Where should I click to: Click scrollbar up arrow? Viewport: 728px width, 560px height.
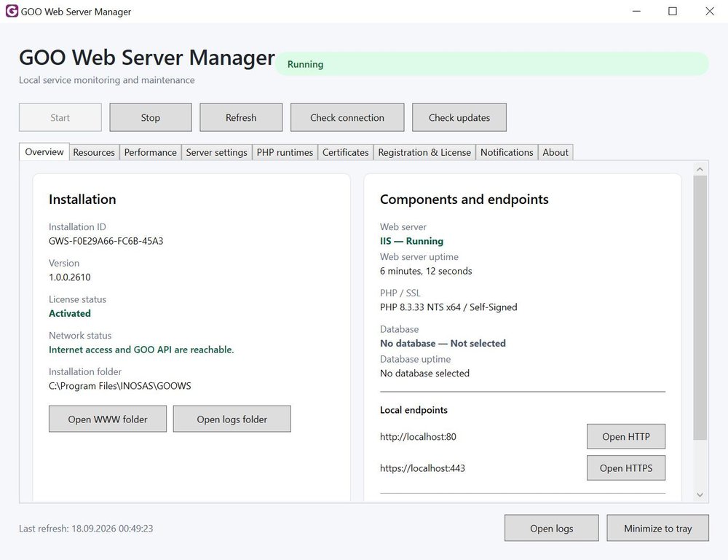[700, 169]
